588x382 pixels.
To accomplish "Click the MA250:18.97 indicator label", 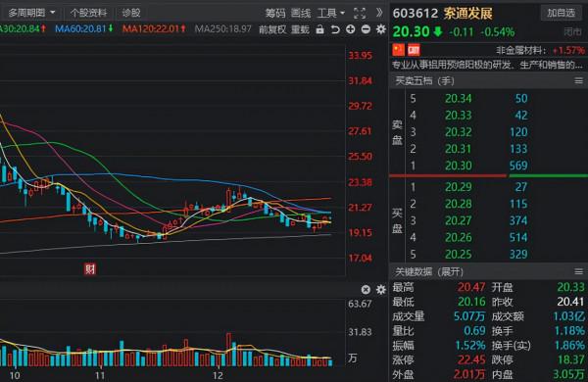I will pyautogui.click(x=223, y=28).
